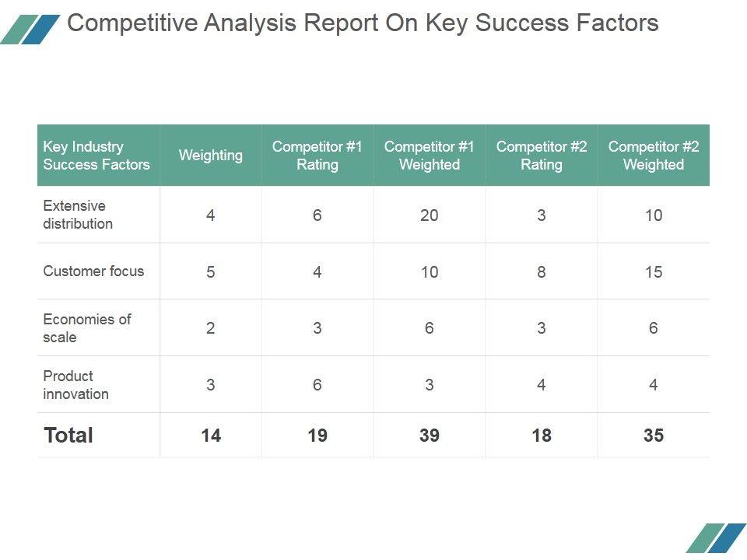This screenshot has width=747, height=560.
Task: Select the Competitor #1 Rating column header
Action: click(x=317, y=156)
